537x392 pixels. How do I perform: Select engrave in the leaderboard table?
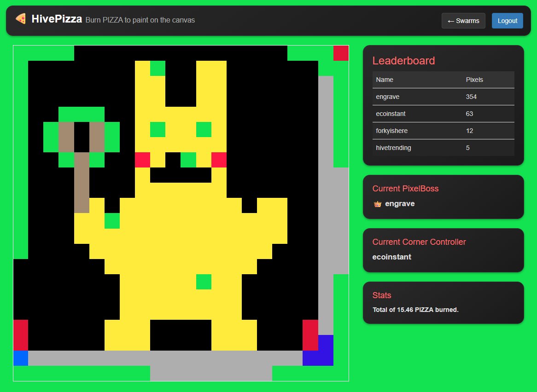pos(387,97)
